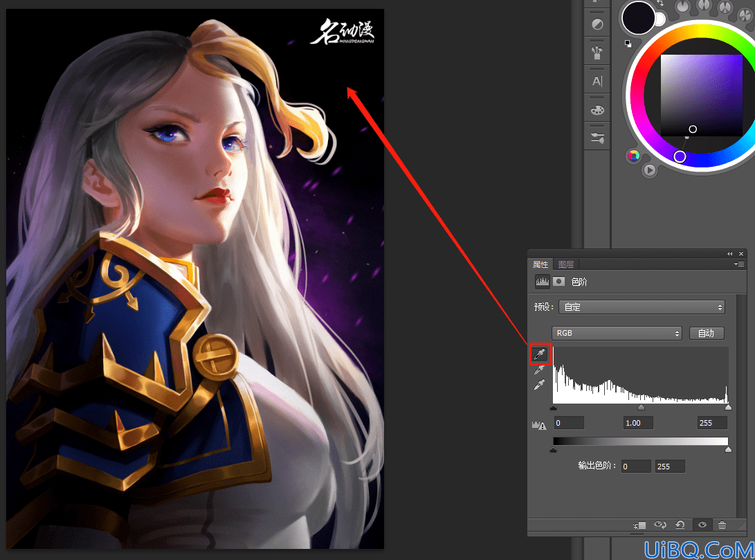This screenshot has height=560, width=755.
Task: Click the histogram warning recalculate icon
Action: 539,425
